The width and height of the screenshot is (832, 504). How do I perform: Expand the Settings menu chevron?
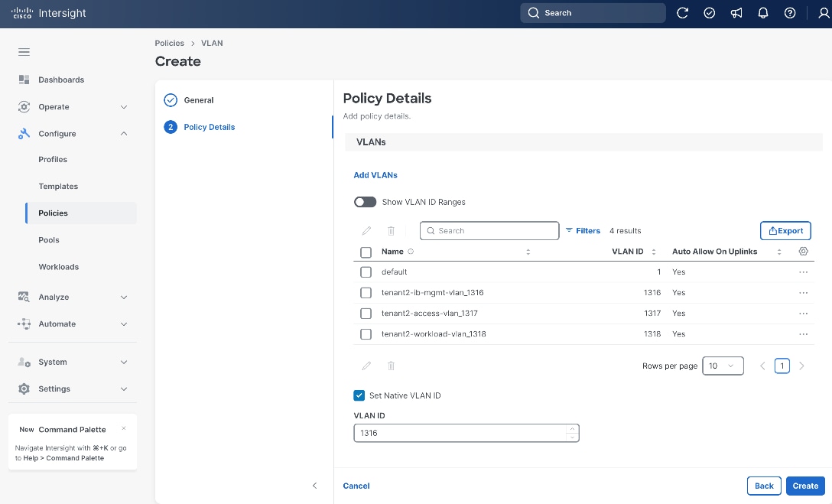pyautogui.click(x=124, y=389)
